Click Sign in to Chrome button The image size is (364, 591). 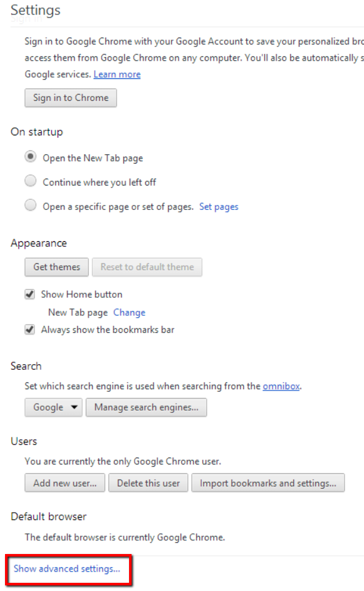click(x=71, y=98)
